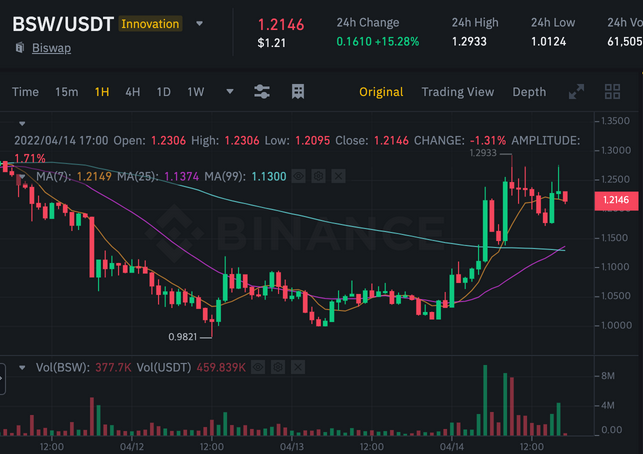Collapse the MA indicator legend arrow
Image resolution: width=643 pixels, height=454 pixels.
tap(22, 177)
